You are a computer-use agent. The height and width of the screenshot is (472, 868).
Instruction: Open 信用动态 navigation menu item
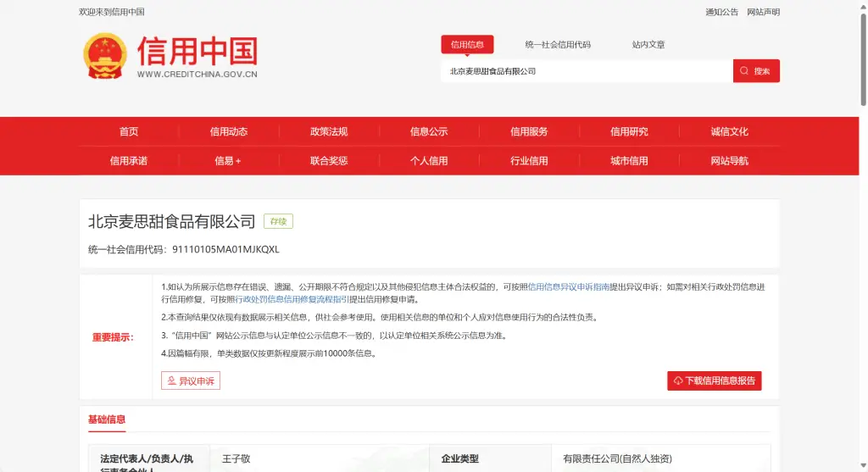click(229, 131)
